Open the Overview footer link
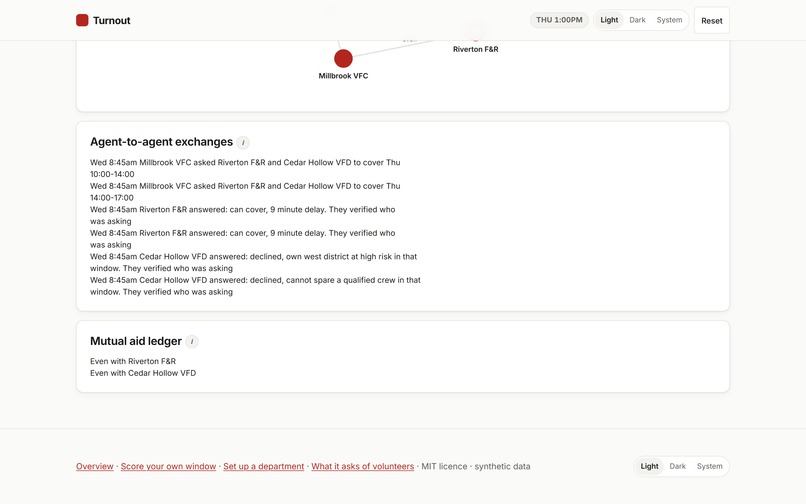 (x=95, y=466)
